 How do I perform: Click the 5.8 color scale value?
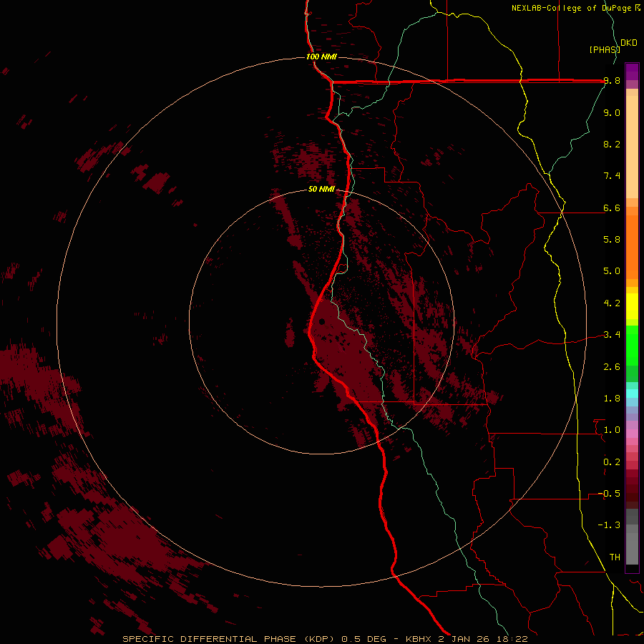coord(612,240)
